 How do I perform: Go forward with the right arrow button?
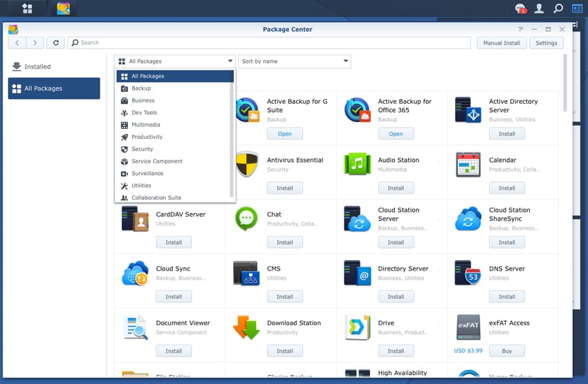pos(35,43)
